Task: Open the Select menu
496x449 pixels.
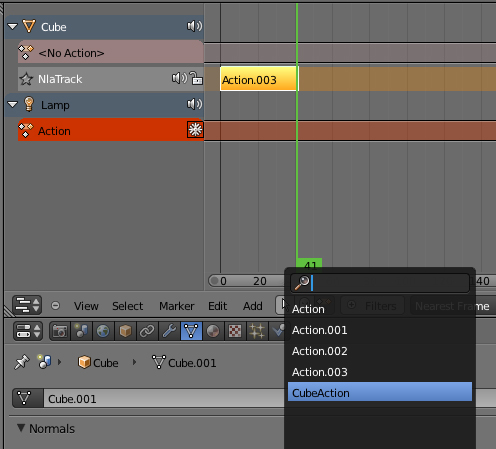Action: tap(127, 306)
